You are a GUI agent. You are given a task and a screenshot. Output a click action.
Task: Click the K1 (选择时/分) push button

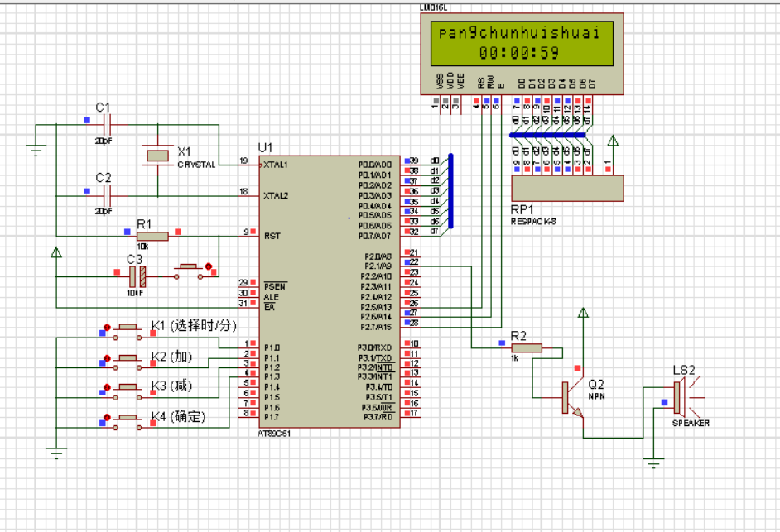tap(128, 332)
